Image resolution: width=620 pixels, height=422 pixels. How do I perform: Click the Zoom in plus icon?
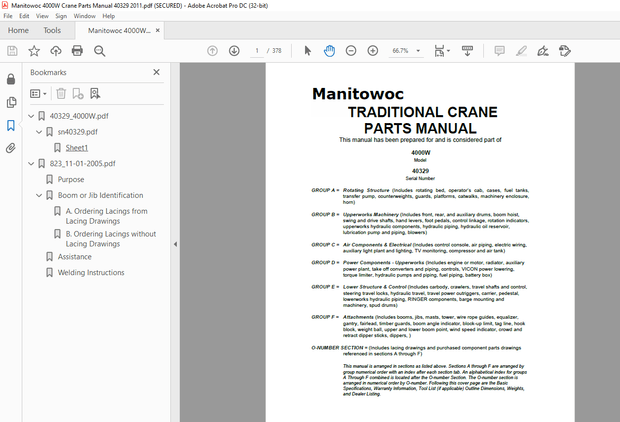coord(373,51)
